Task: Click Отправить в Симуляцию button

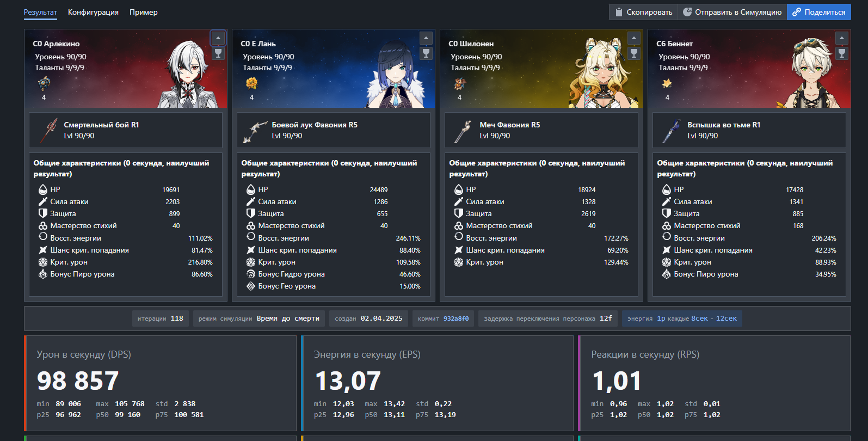Action: (732, 12)
